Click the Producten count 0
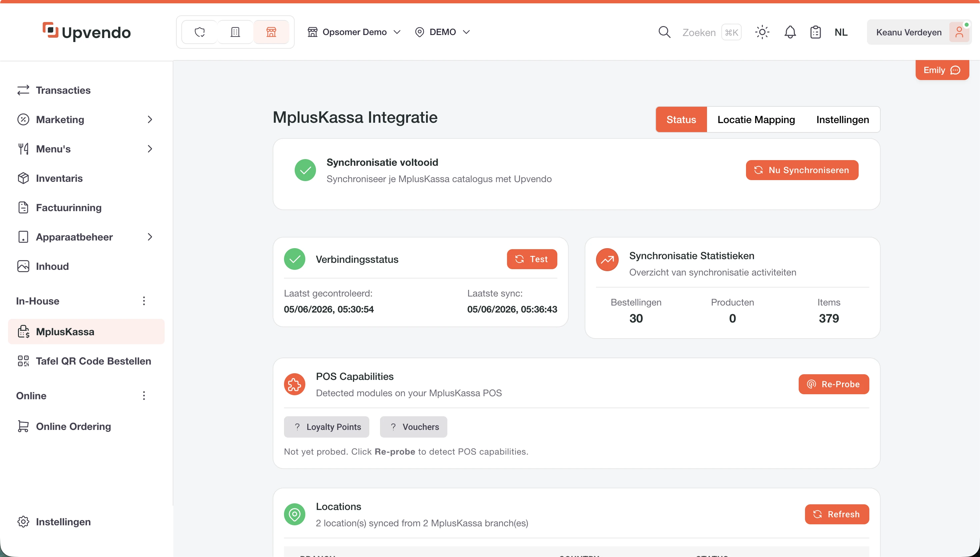The width and height of the screenshot is (980, 557). pos(732,319)
